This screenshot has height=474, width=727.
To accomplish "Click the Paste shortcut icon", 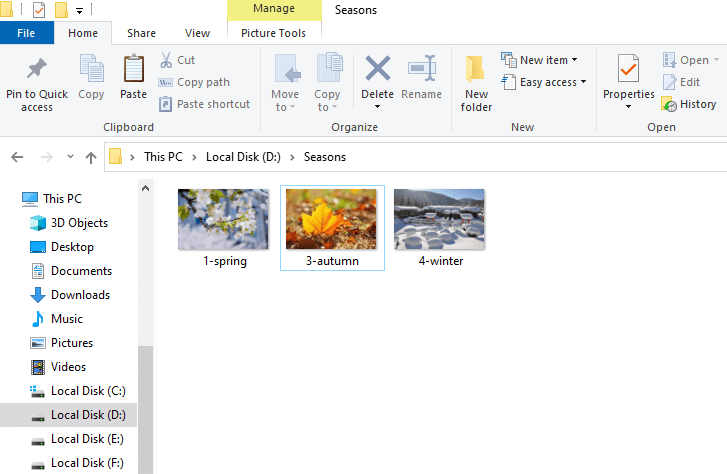I will tap(166, 104).
